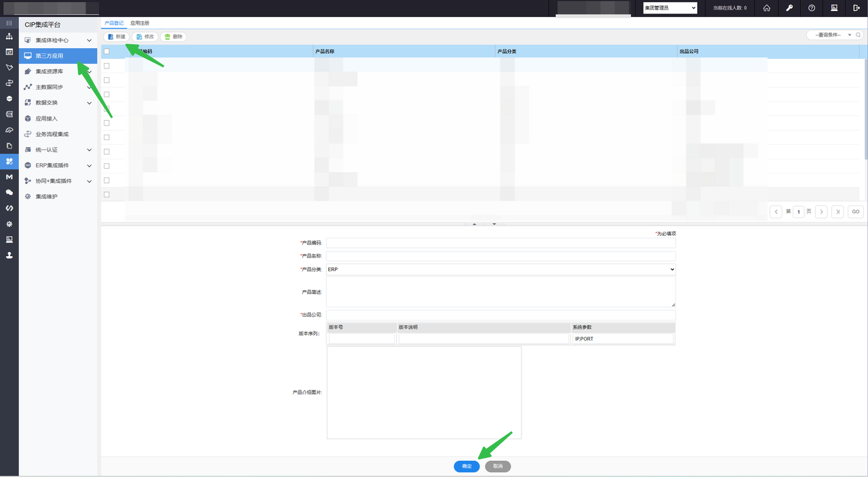Click the 确定 confirm button
The height and width of the screenshot is (477, 868).
(x=467, y=466)
